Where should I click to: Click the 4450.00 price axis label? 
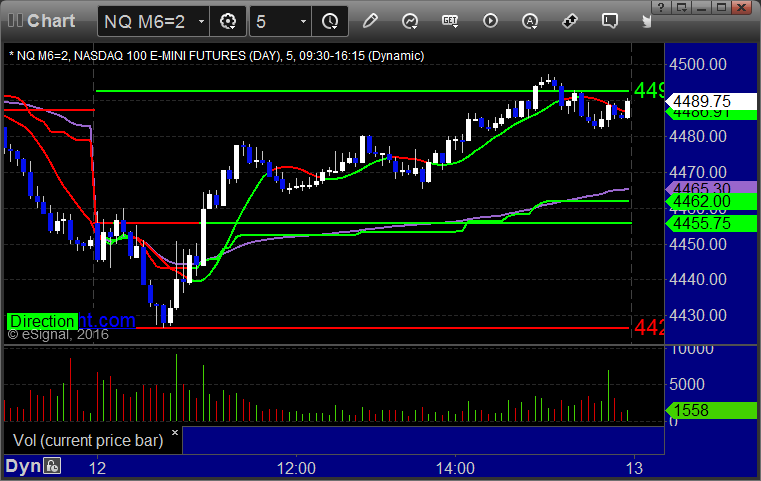(698, 244)
